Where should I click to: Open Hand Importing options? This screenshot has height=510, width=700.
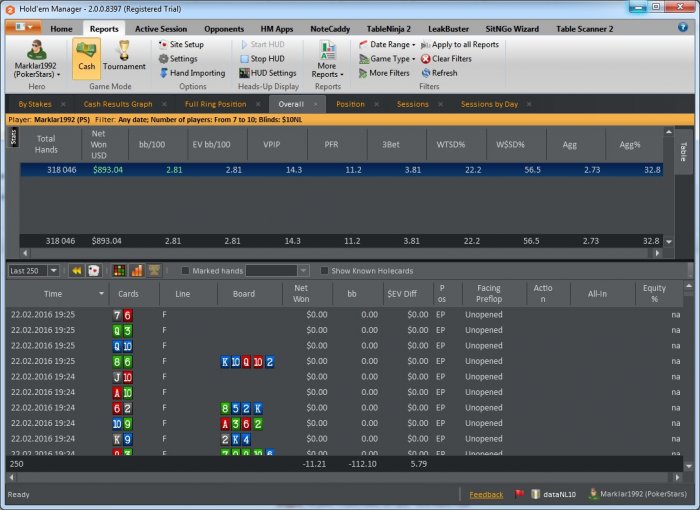coord(197,73)
